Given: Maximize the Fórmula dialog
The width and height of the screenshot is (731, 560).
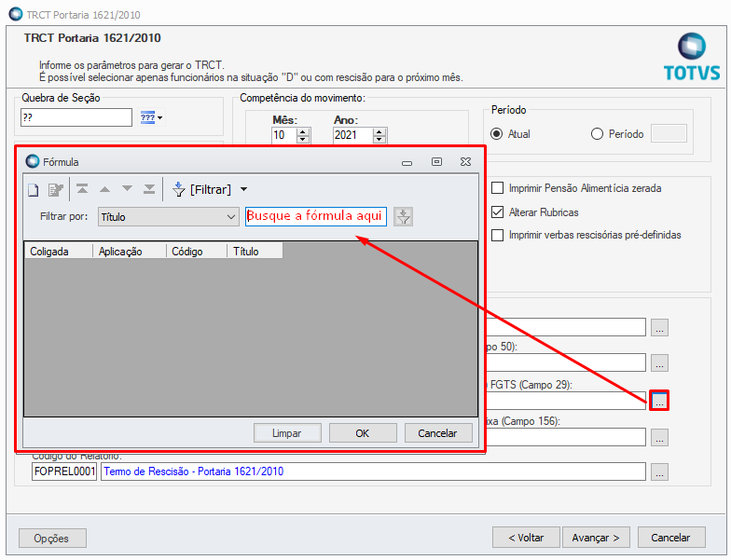Looking at the screenshot, I should 436,162.
